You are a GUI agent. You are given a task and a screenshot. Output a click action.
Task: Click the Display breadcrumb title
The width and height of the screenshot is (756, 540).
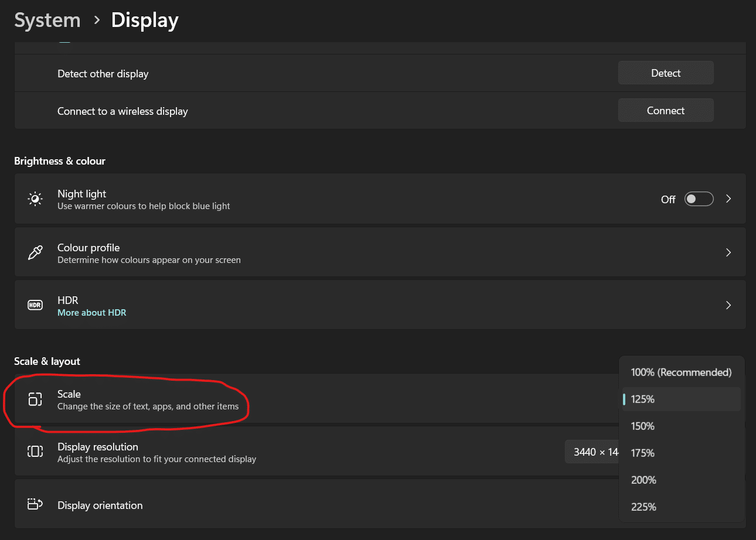point(145,20)
